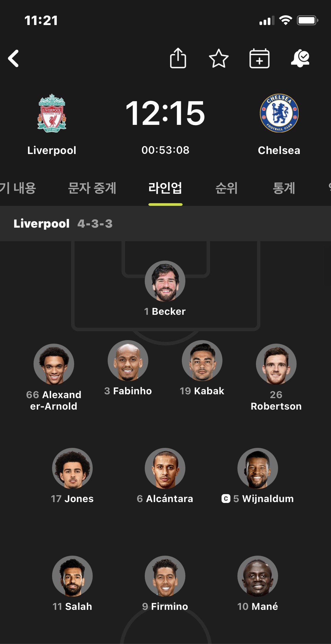Image resolution: width=331 pixels, height=644 pixels.
Task: Tap the back arrow icon
Action: tap(14, 58)
